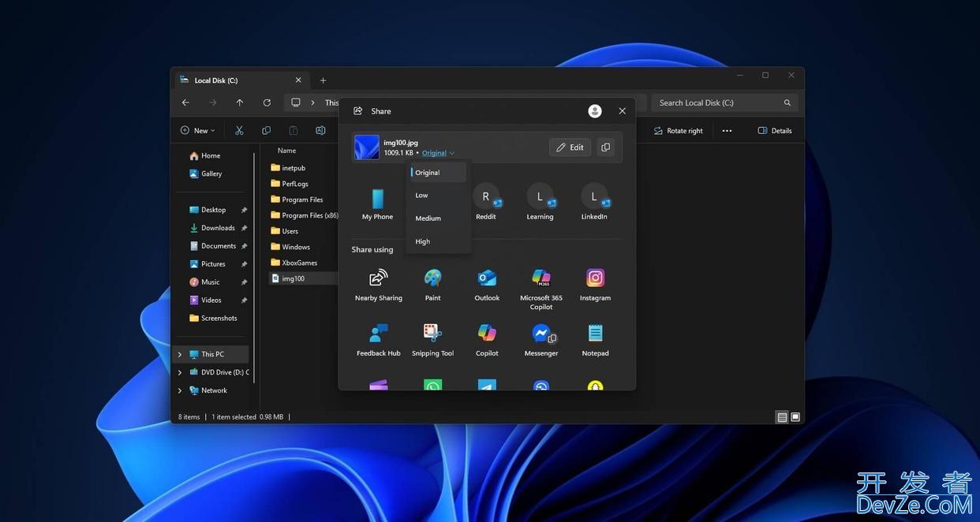Open the See more ellipsis menu
This screenshot has width=980, height=522.
click(x=727, y=131)
